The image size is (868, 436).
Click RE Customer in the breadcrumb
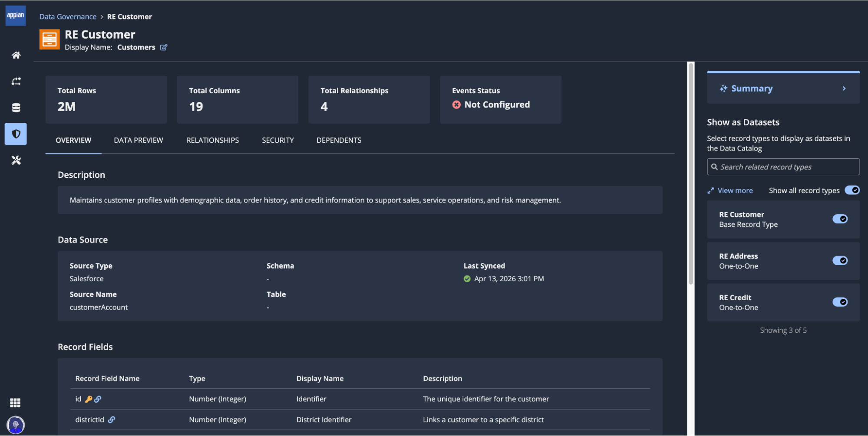click(129, 16)
